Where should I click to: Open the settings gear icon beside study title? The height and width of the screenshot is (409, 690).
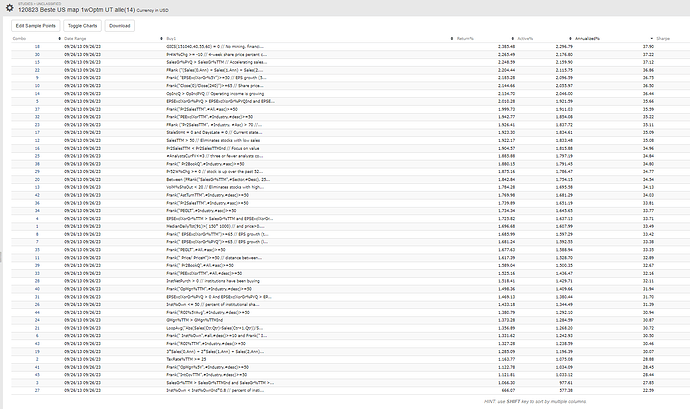coord(9,7)
